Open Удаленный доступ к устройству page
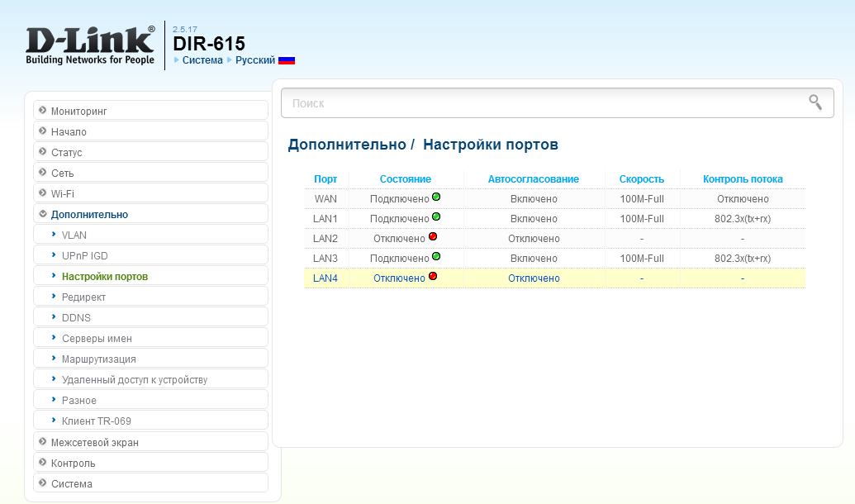Screen dimensions: 855x504 [x=134, y=380]
